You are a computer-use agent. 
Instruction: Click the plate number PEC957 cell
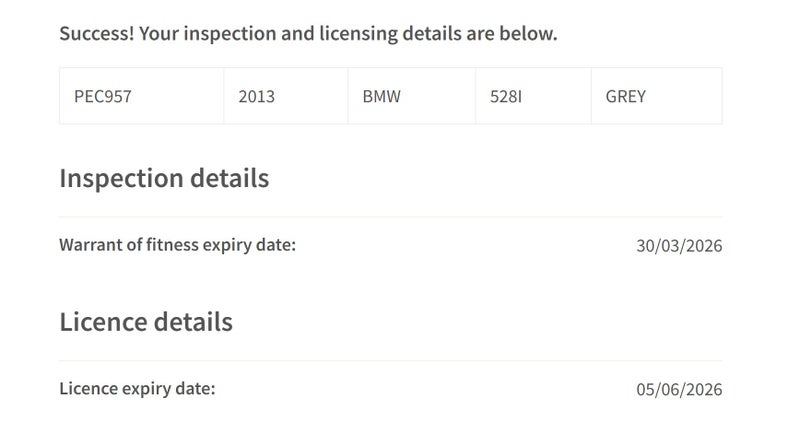point(103,97)
